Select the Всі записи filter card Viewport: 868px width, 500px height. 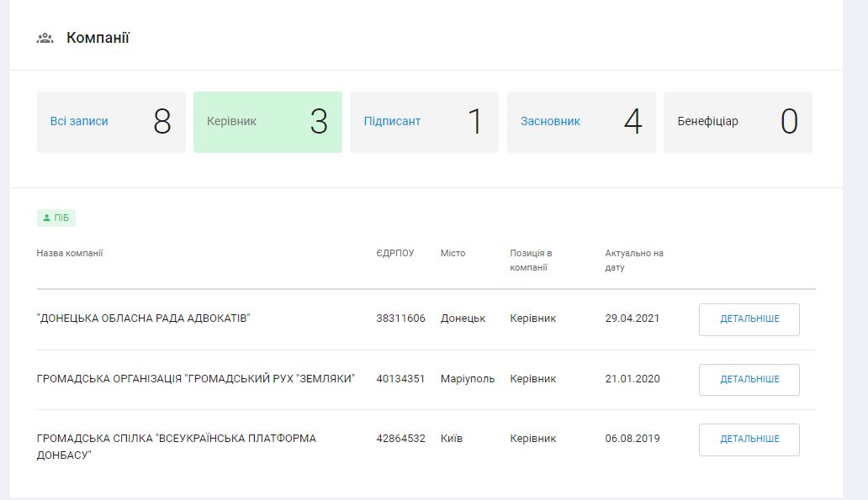[x=111, y=122]
